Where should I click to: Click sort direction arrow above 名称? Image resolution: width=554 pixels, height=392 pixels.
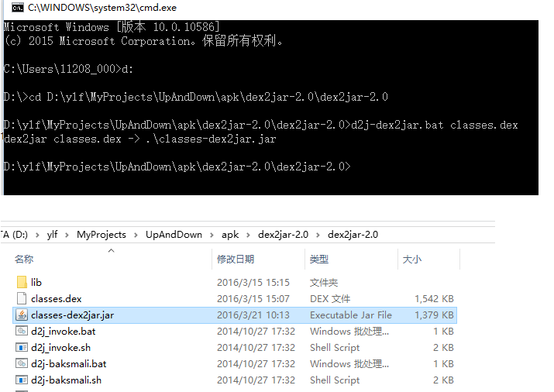click(x=112, y=250)
